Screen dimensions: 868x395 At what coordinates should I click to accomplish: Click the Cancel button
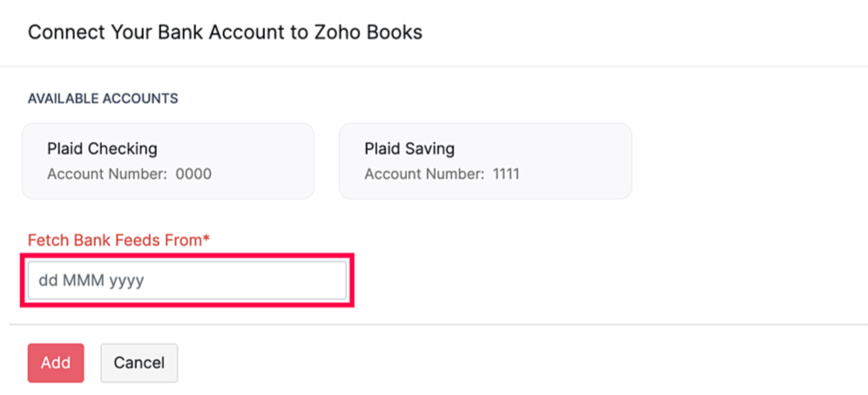point(139,363)
